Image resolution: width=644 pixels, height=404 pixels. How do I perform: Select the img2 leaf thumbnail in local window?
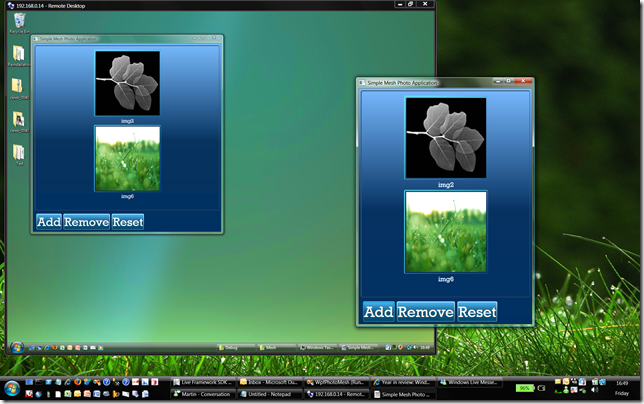click(446, 138)
